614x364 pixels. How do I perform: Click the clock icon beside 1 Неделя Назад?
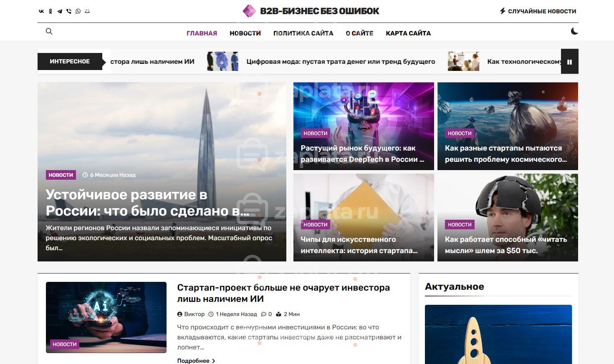[211, 314]
